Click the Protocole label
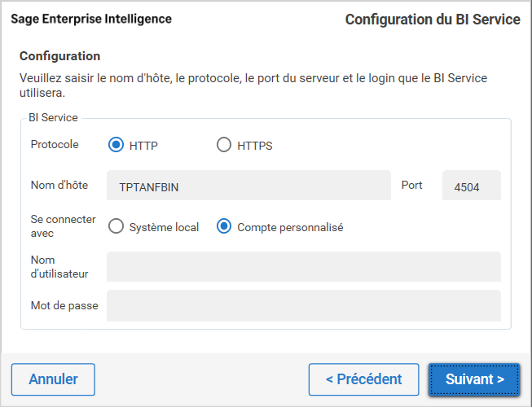 tap(55, 144)
